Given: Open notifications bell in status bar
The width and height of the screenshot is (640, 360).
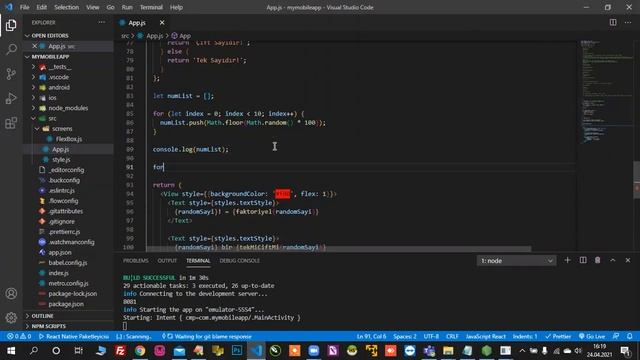Looking at the screenshot, I should pyautogui.click(x=630, y=336).
